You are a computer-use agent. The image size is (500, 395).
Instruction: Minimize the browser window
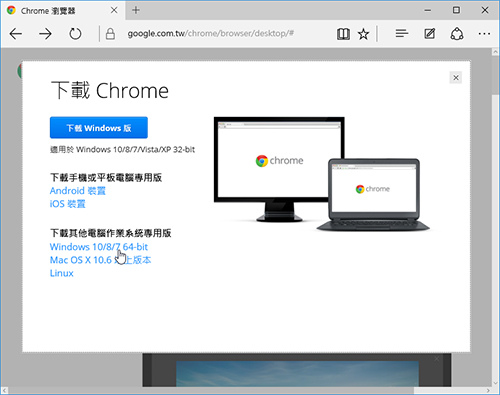tap(427, 10)
